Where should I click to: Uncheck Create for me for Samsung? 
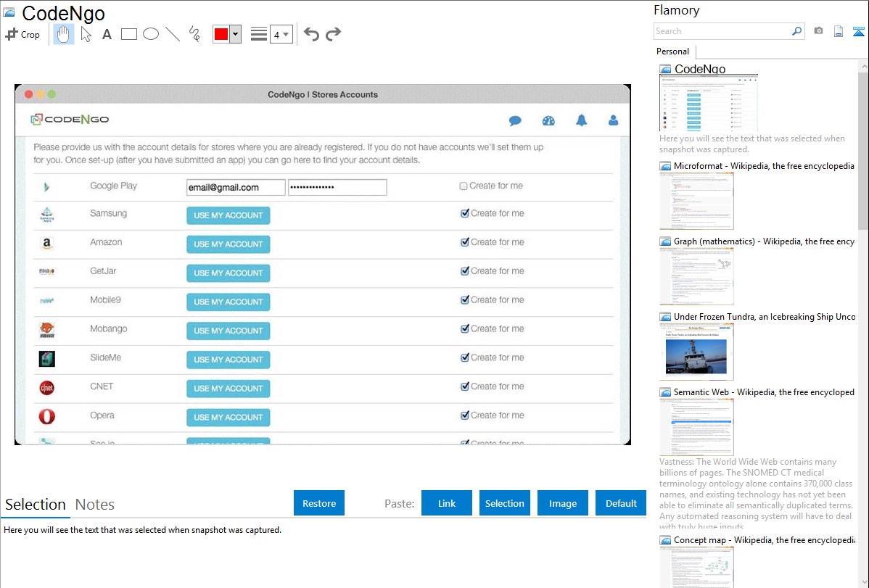(x=464, y=213)
